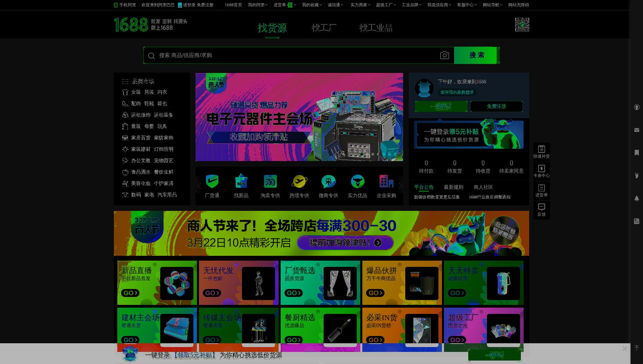The image size is (643, 364).
Task: Open 网站无障碍 link
Action: click(x=518, y=5)
